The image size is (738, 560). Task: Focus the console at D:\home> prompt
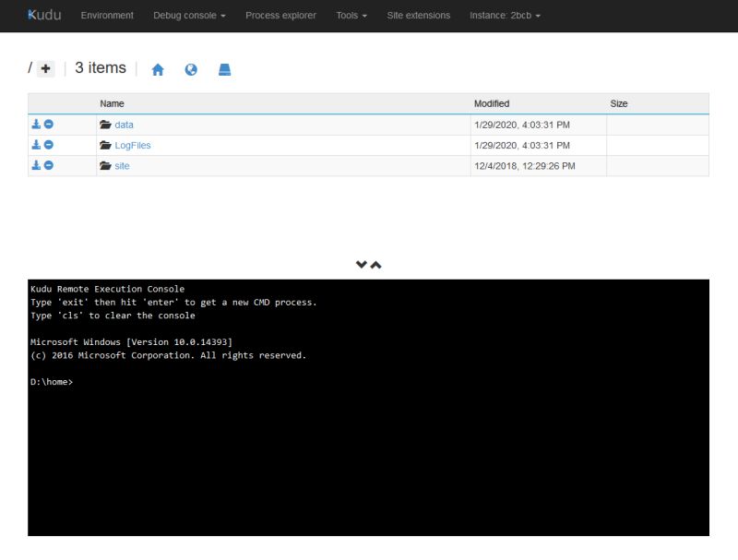point(52,382)
